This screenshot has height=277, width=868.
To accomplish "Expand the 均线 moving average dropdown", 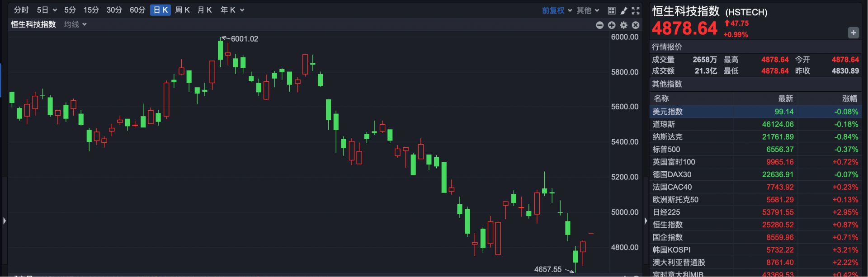I will coord(75,24).
